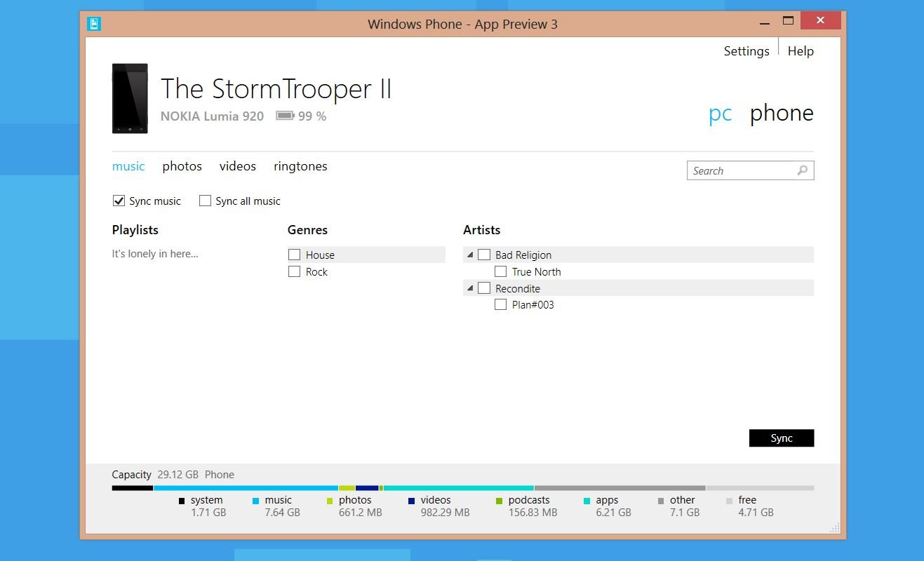Click the Sync button

point(782,438)
